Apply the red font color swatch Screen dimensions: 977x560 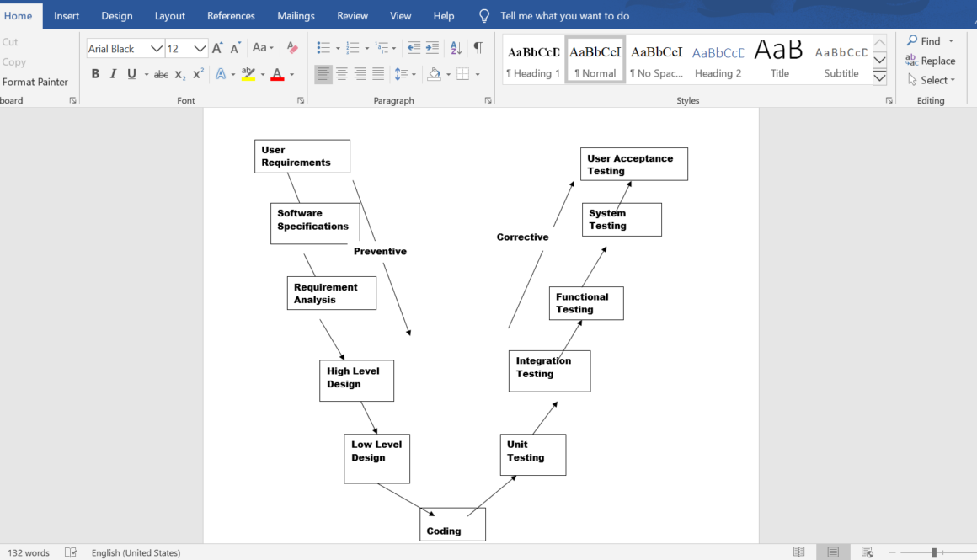277,74
